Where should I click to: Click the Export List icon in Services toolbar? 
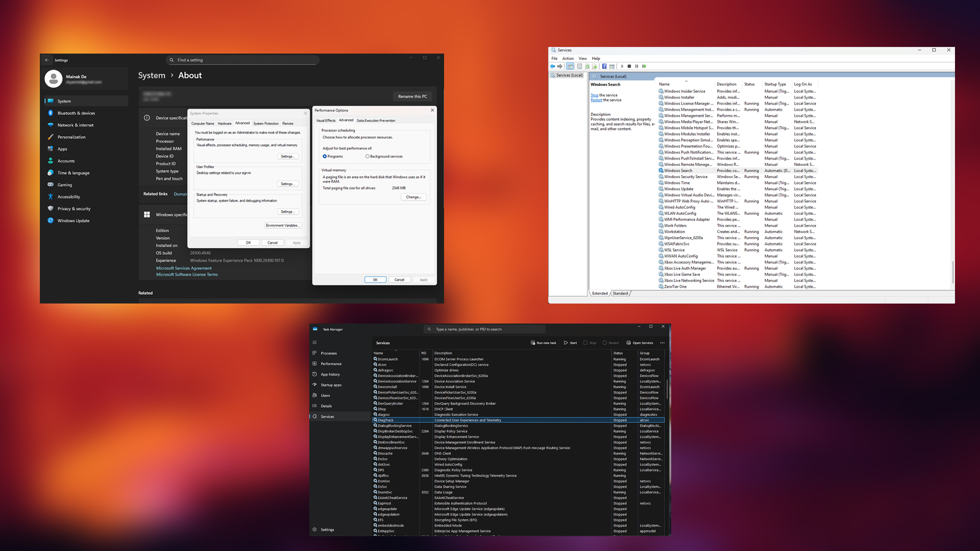point(595,66)
